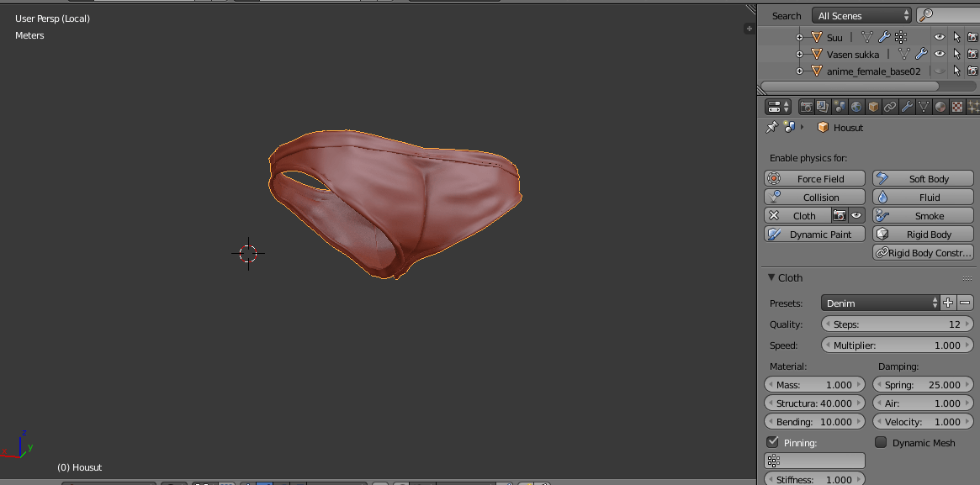Viewport: 980px width, 485px height.
Task: Open the Presets dropdown showing Denim
Action: [879, 303]
